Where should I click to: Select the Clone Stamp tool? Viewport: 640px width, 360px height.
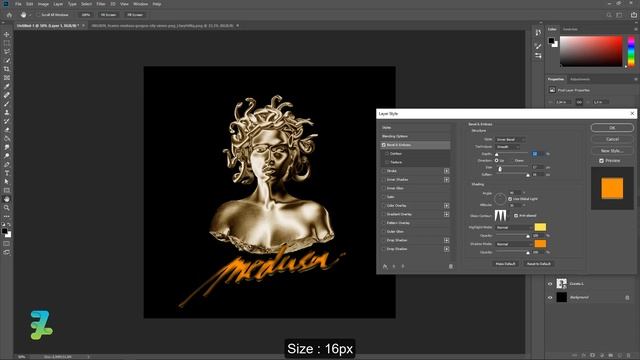(7, 112)
